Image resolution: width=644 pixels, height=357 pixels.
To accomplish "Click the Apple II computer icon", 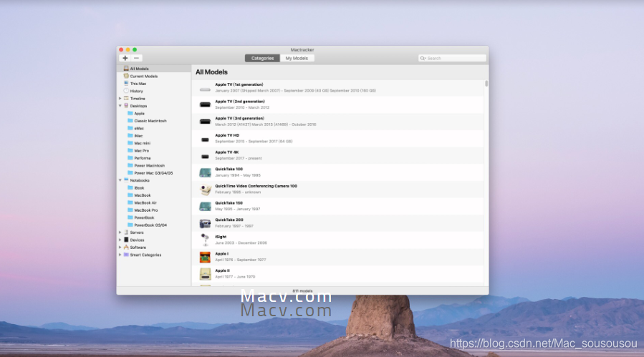I will [205, 274].
